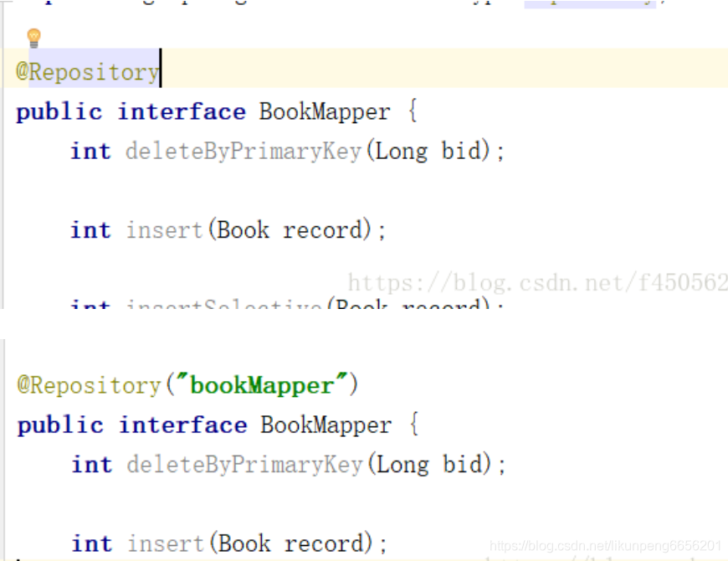
Task: Click 'int' before insert in upper block
Action: 90,230
